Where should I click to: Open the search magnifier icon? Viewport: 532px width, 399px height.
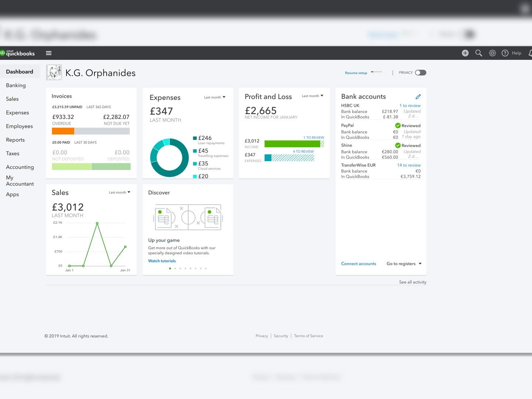[x=479, y=53]
